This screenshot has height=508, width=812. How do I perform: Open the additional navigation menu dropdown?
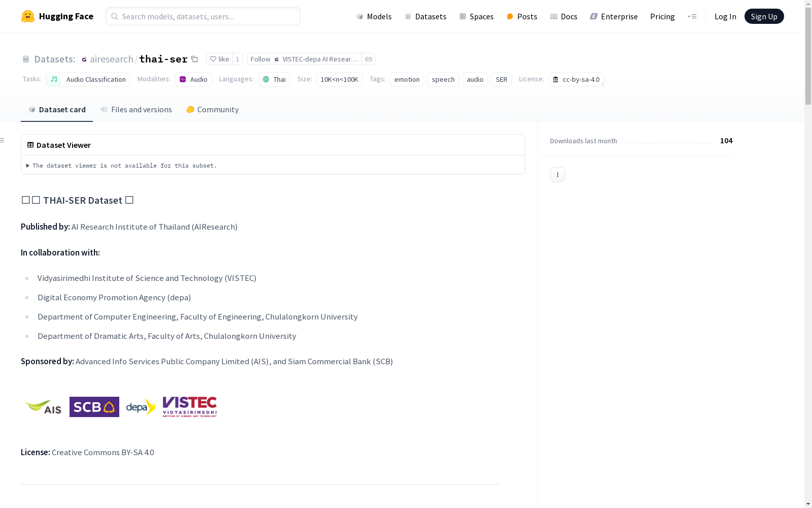tap(692, 16)
